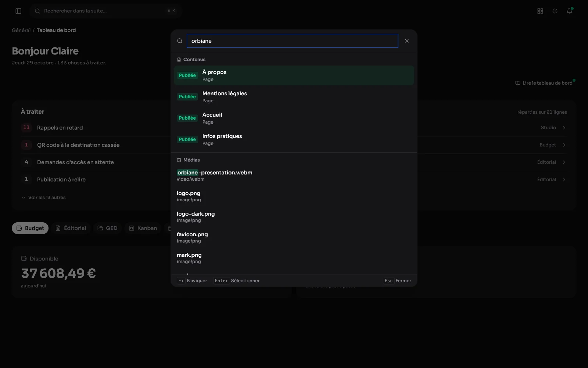Switch to the Kanban tab
This screenshot has height=368, width=588.
[x=143, y=228]
